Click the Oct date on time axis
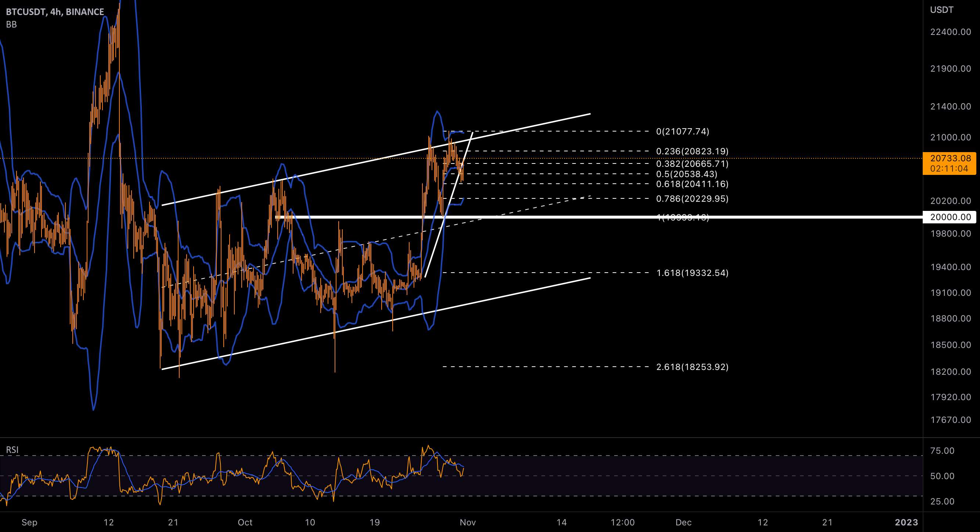 245,522
